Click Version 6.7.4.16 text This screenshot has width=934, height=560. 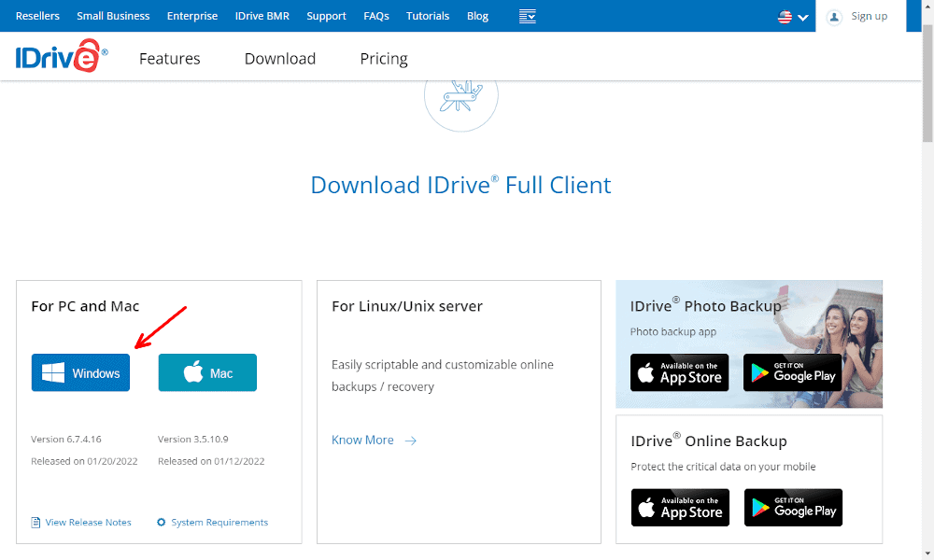point(66,440)
